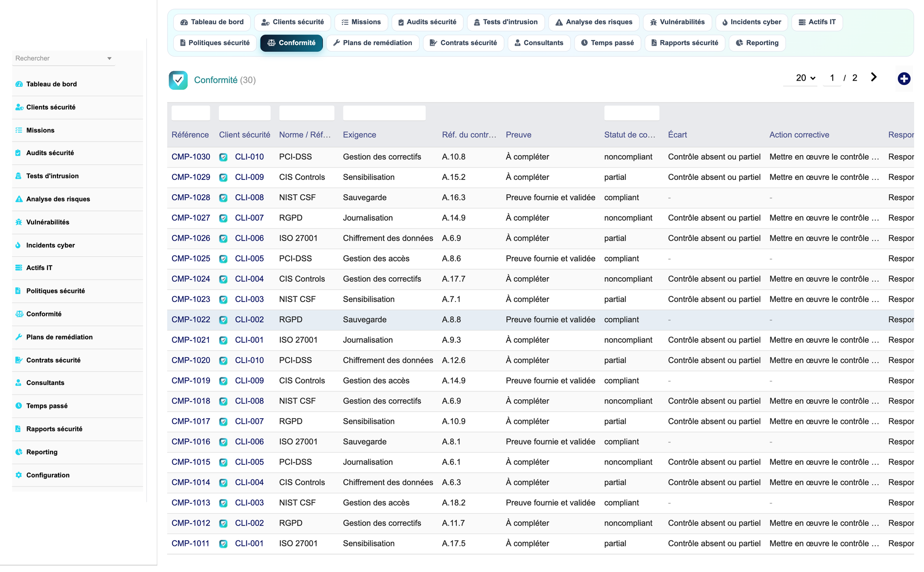Open client CLI-003 in CMP-1013 row
The height and width of the screenshot is (572, 924).
pyautogui.click(x=249, y=503)
